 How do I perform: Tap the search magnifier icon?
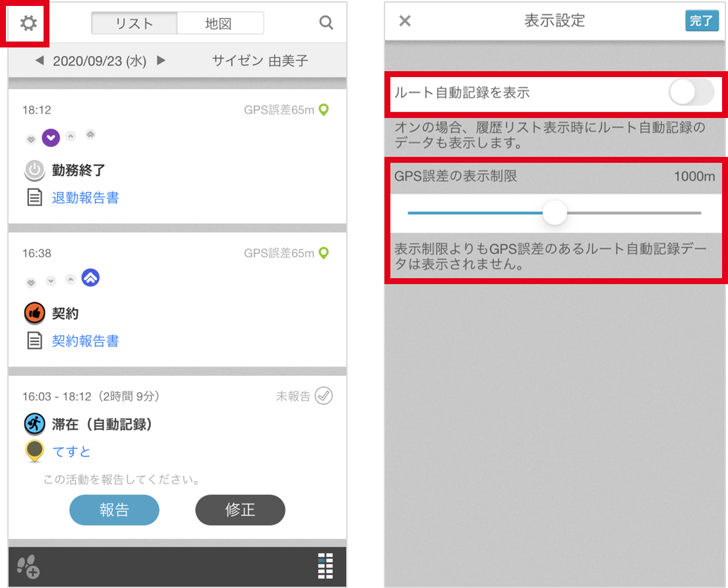[326, 22]
